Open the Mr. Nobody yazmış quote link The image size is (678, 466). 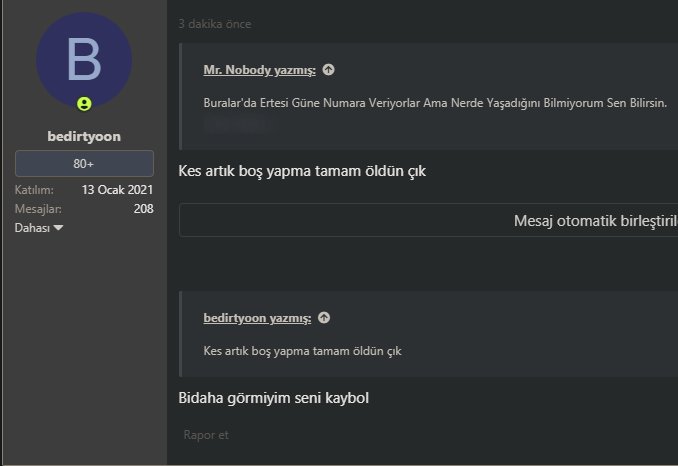(x=259, y=70)
